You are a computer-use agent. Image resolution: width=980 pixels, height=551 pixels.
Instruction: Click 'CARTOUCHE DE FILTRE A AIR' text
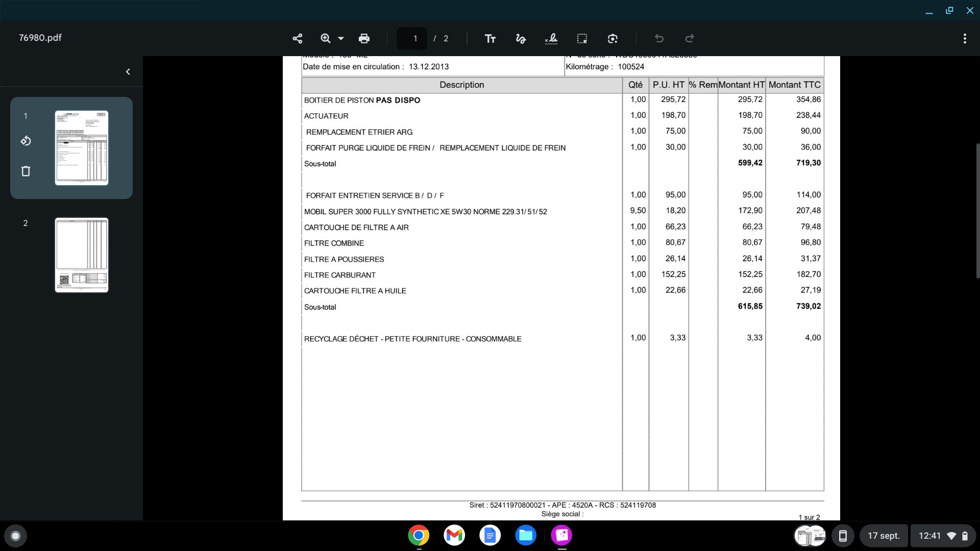pyautogui.click(x=356, y=227)
